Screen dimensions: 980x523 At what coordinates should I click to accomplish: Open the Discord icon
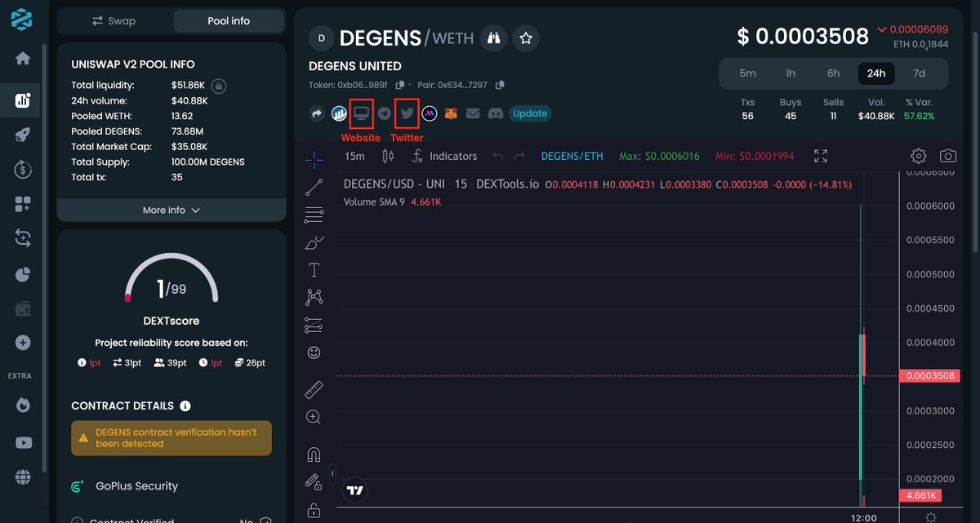pyautogui.click(x=495, y=113)
